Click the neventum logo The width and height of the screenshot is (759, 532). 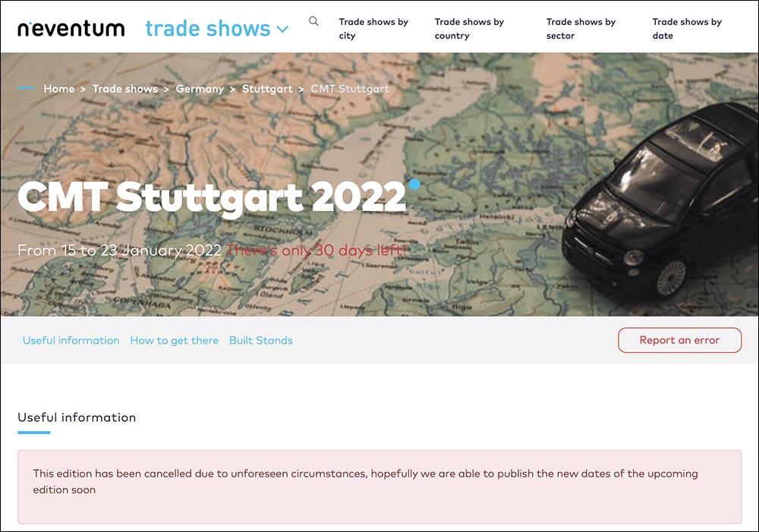click(71, 29)
